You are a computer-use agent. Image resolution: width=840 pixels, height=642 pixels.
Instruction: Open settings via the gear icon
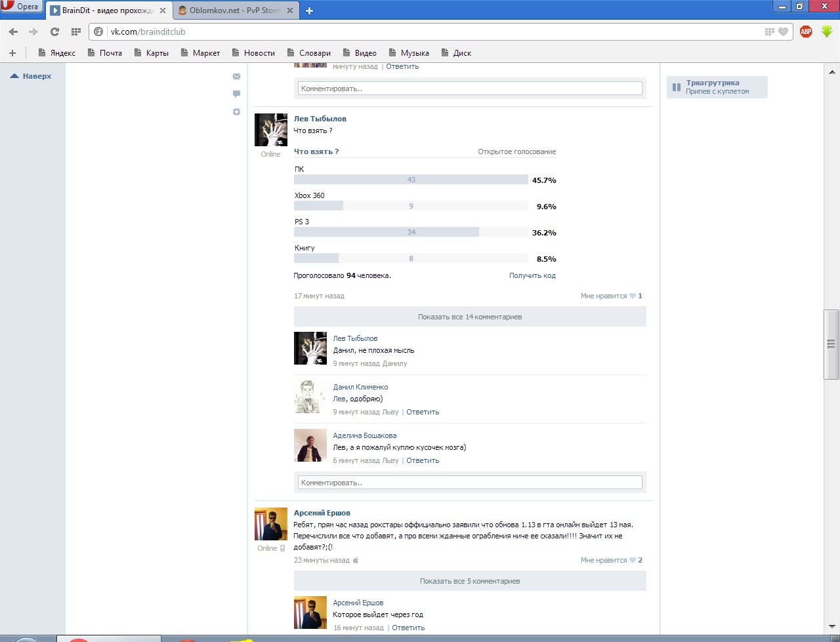236,112
